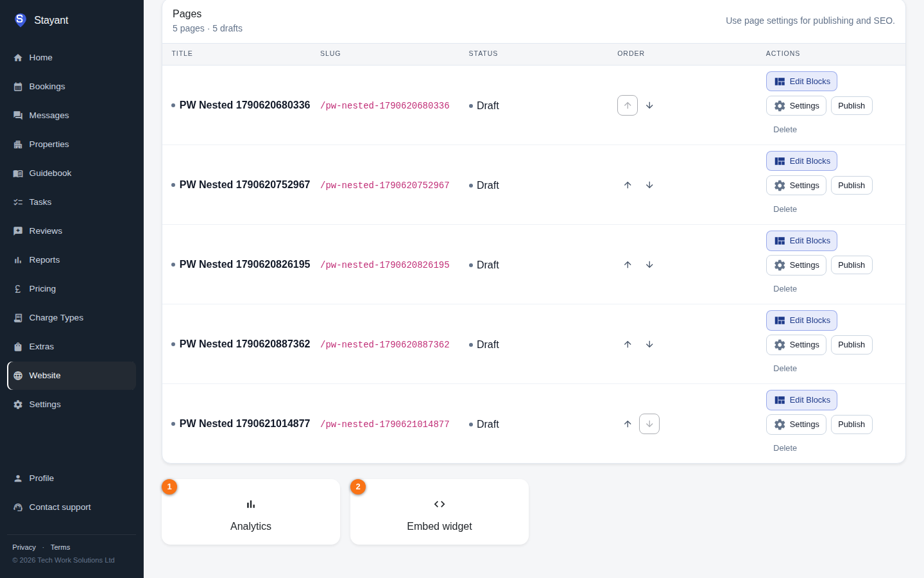Navigate to Properties

[71, 144]
